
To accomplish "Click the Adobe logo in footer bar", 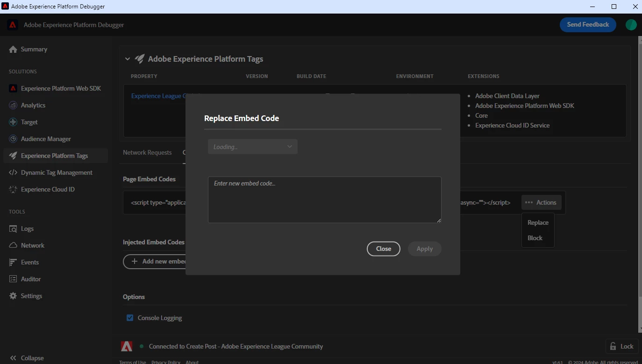I will (x=127, y=346).
